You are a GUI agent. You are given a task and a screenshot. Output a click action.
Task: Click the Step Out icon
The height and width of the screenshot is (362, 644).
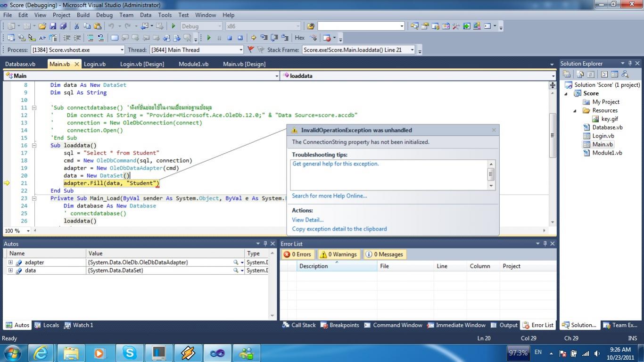(284, 38)
